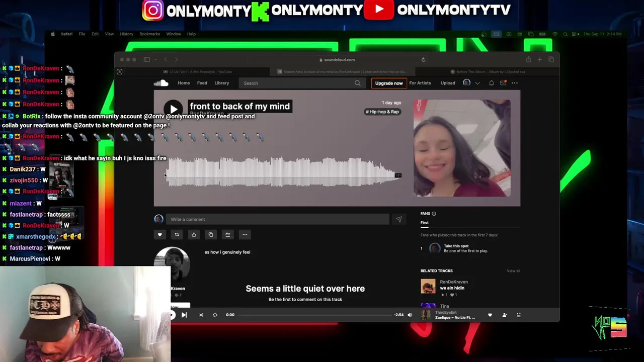
Task: Skip to next track in player bar
Action: pos(184,315)
